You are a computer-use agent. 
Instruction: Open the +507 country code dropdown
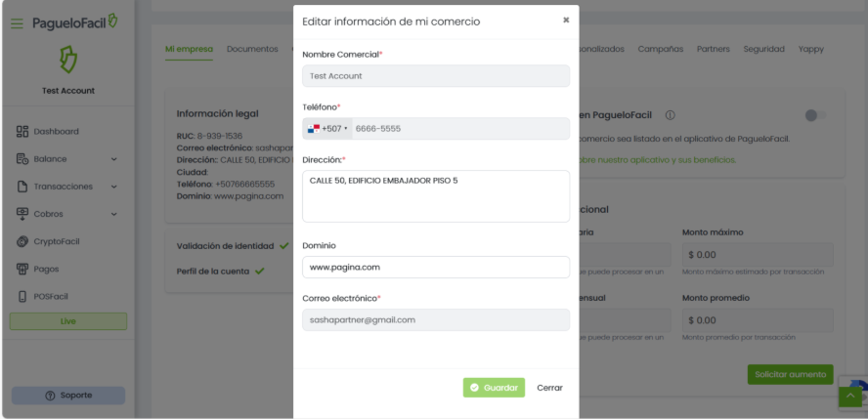pos(327,129)
